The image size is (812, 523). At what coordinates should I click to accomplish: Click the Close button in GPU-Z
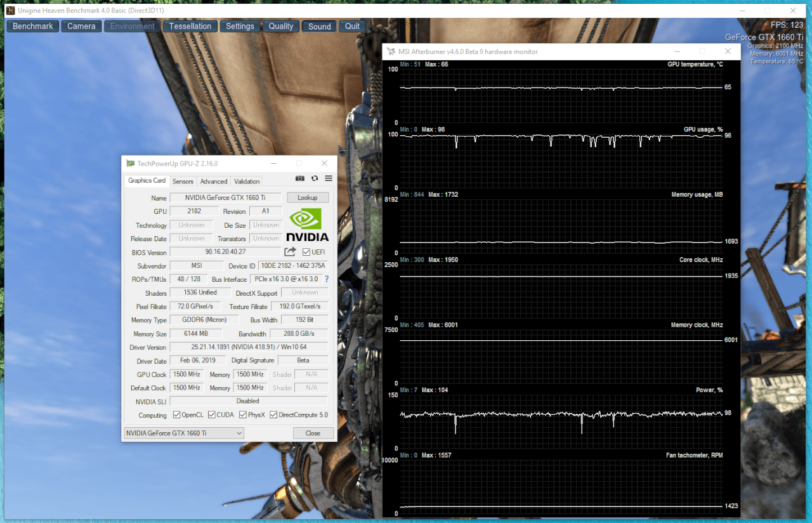tap(313, 433)
